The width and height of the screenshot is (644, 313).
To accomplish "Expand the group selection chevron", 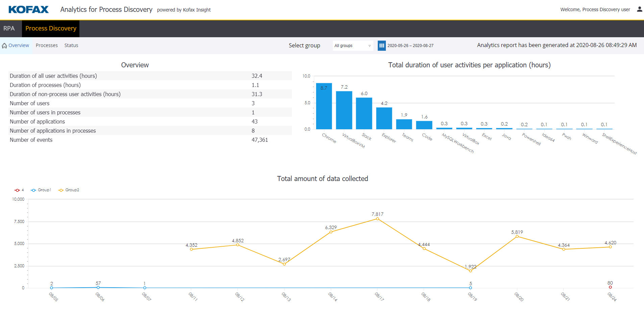I will point(369,46).
